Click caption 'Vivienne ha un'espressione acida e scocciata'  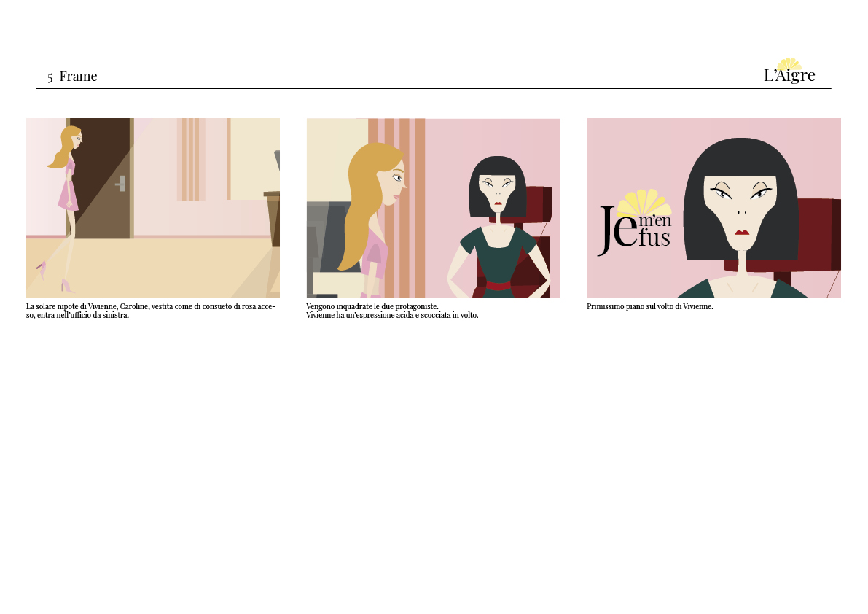(x=392, y=315)
